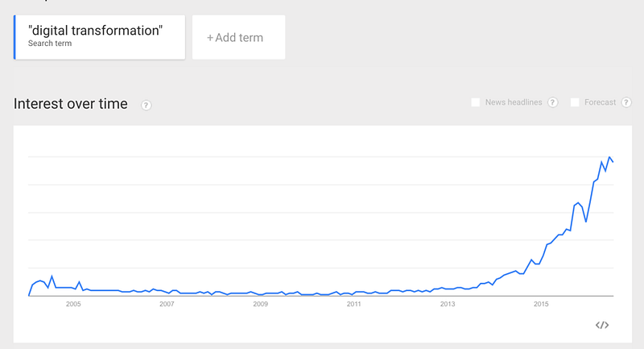Click the Interest over time heading
This screenshot has width=644, height=349.
pyautogui.click(x=71, y=104)
